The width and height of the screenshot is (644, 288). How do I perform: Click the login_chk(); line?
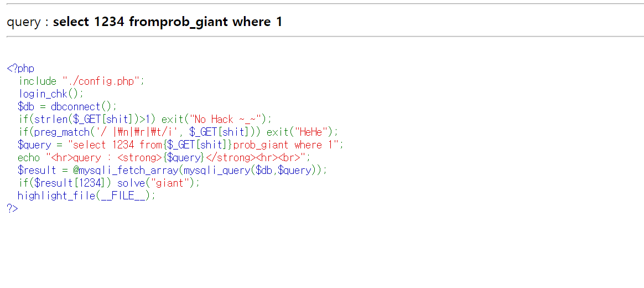click(x=51, y=94)
